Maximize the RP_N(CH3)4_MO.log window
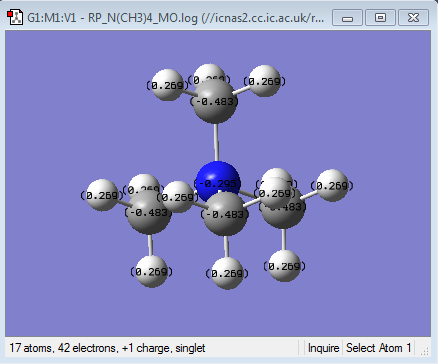 [x=380, y=17]
